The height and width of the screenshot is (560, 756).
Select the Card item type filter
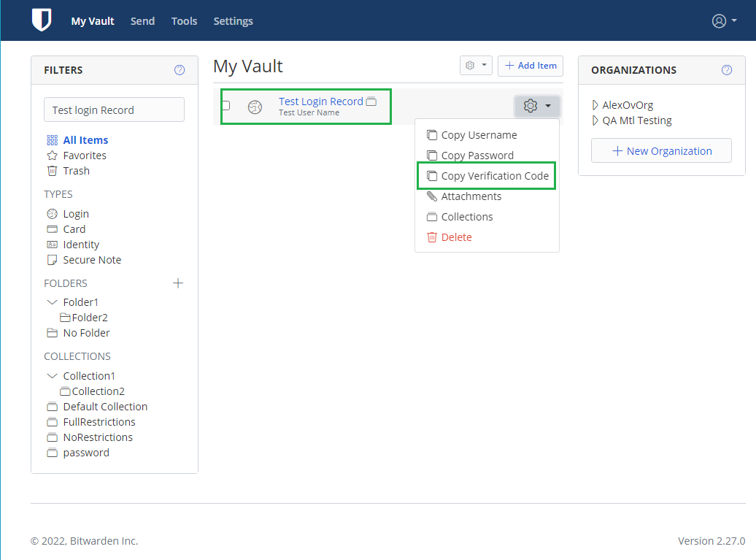(74, 229)
